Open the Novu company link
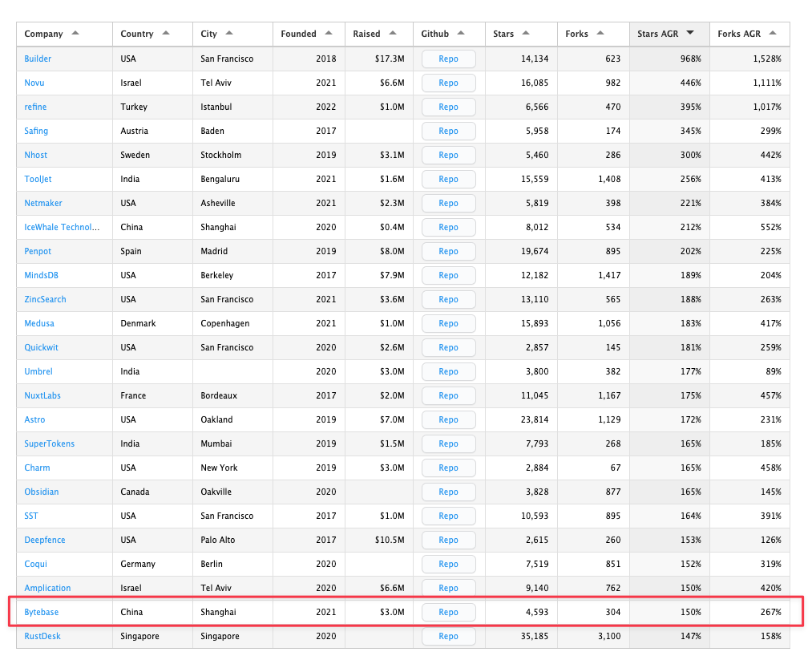The height and width of the screenshot is (660, 812). pos(34,83)
